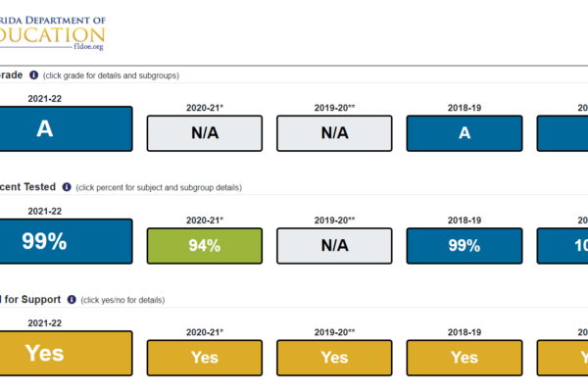This screenshot has height=392, width=588.
Task: Click the info icon beside Support heading
Action: (x=72, y=299)
